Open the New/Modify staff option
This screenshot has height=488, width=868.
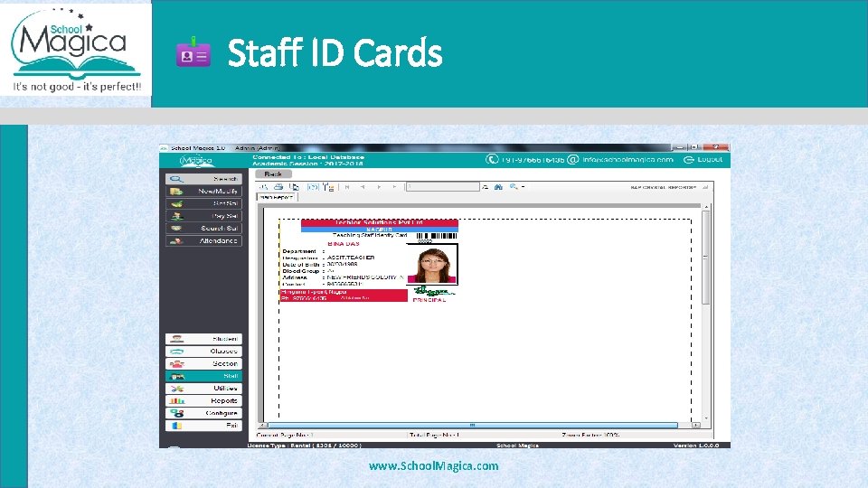(203, 191)
